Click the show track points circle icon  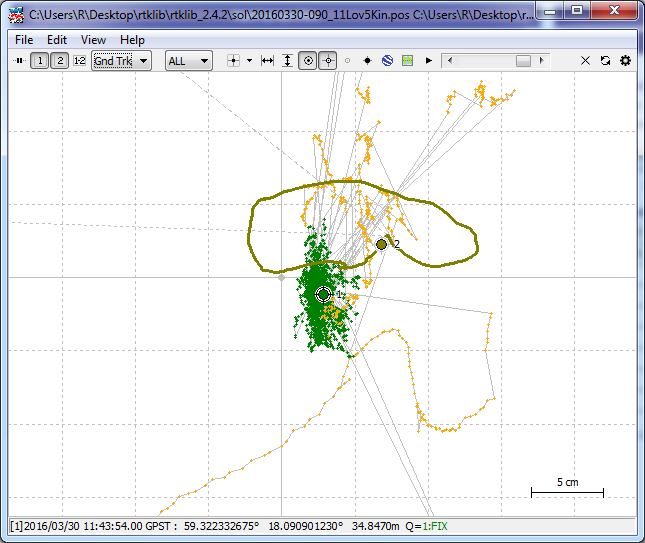(308, 61)
